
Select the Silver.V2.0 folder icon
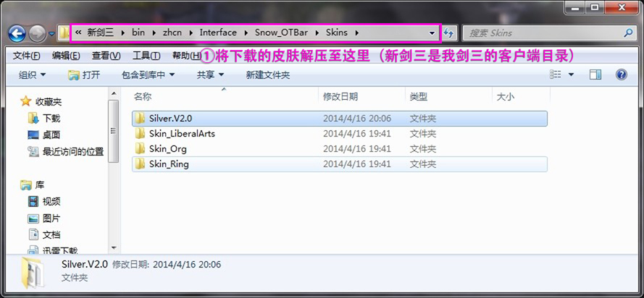tap(141, 118)
